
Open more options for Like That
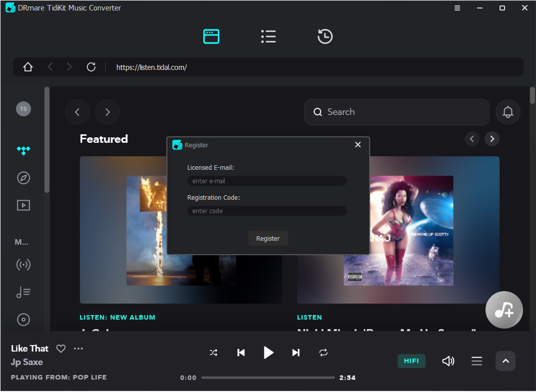click(78, 349)
